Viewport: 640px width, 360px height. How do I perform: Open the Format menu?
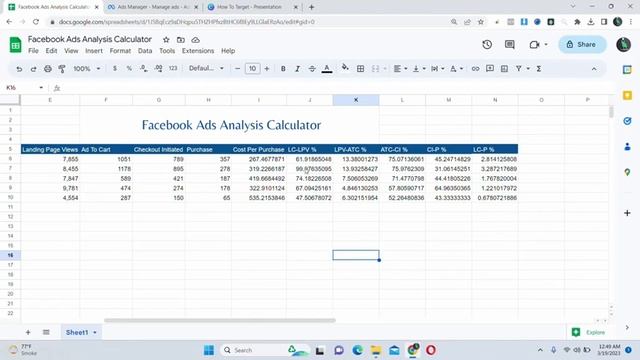(x=120, y=51)
